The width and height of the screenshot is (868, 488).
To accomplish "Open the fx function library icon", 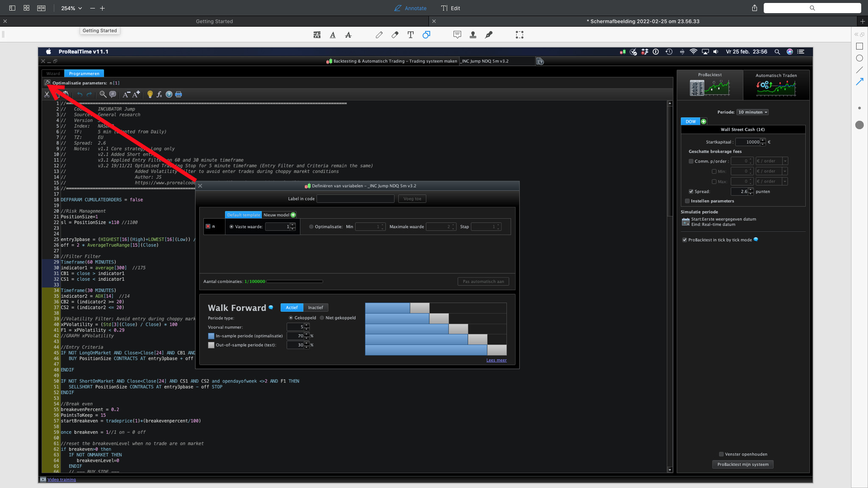I will (159, 94).
